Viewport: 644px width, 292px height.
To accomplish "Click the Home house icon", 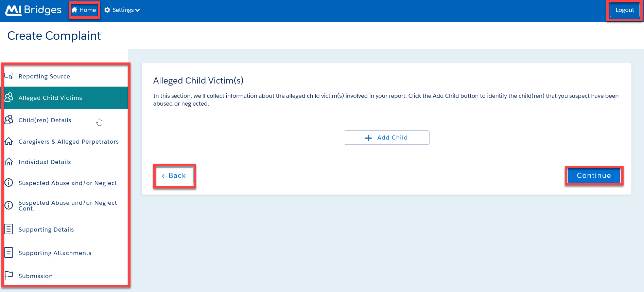I will click(x=74, y=10).
